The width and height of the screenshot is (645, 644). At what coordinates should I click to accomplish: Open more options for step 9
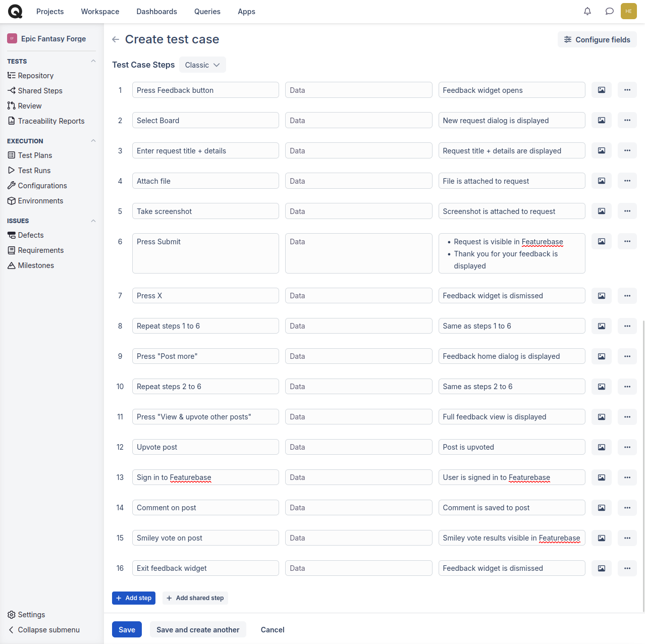627,356
